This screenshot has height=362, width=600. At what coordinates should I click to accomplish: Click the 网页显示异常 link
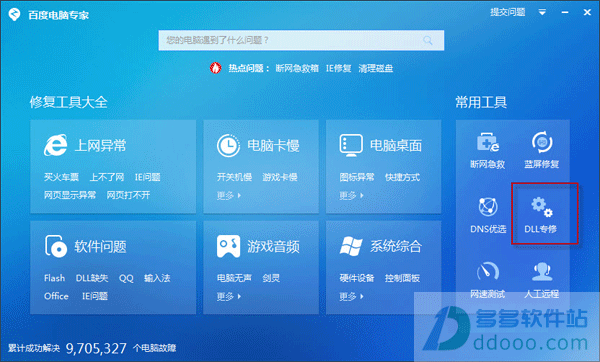point(70,195)
